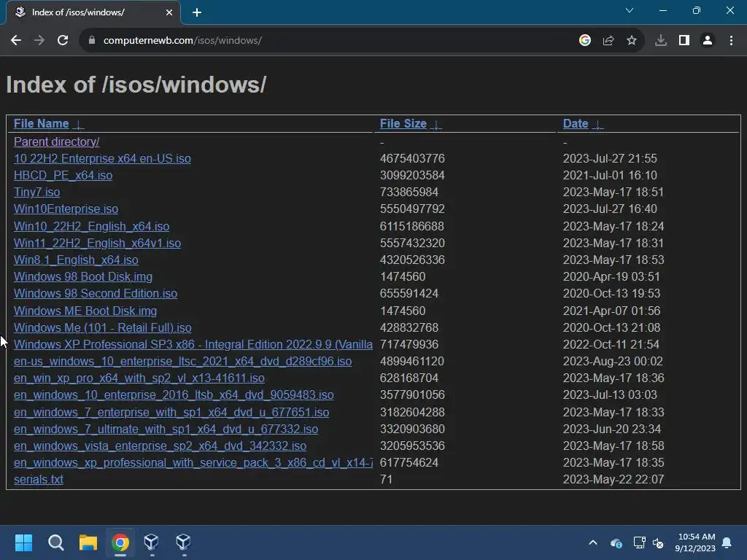Download en-us_windows_10_enterprise_ltsc_2021 iso
747x560 pixels.
183,362
